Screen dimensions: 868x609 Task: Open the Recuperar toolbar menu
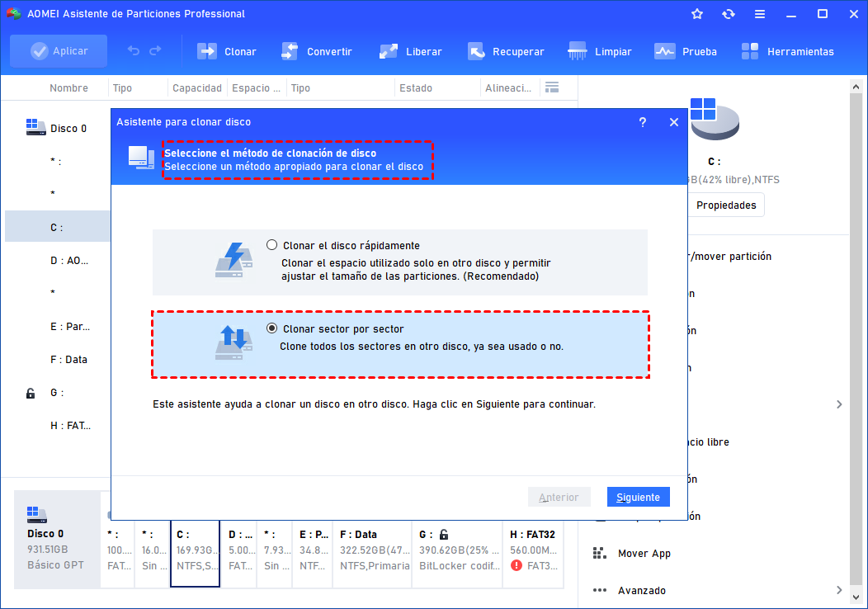point(506,51)
